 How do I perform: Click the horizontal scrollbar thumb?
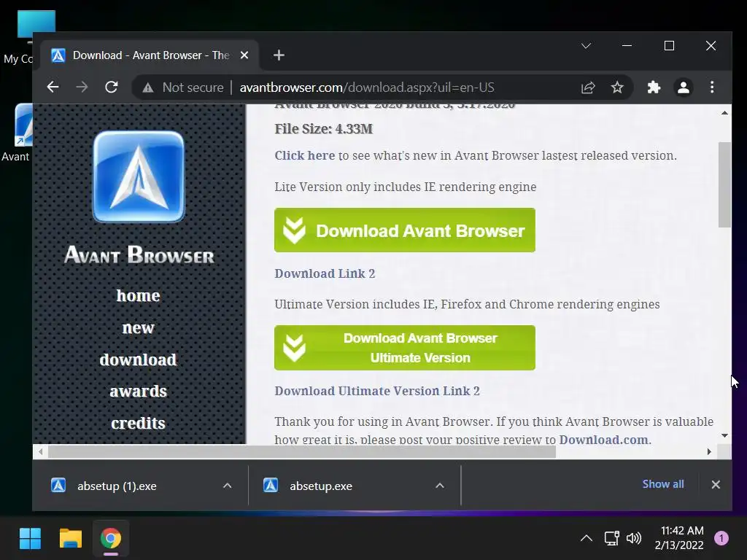pyautogui.click(x=302, y=451)
